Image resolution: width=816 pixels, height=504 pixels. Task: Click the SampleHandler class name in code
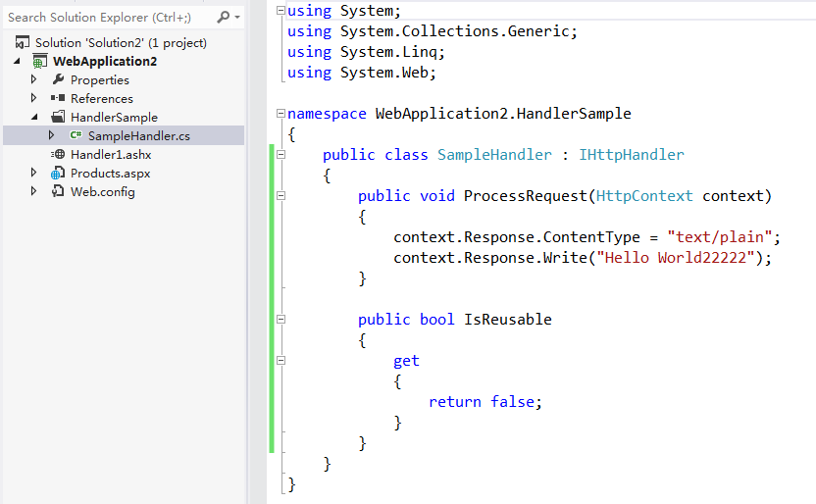[494, 155]
